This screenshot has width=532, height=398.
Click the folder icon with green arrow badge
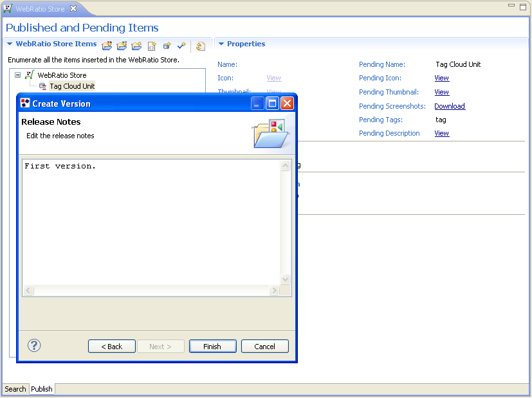point(122,46)
